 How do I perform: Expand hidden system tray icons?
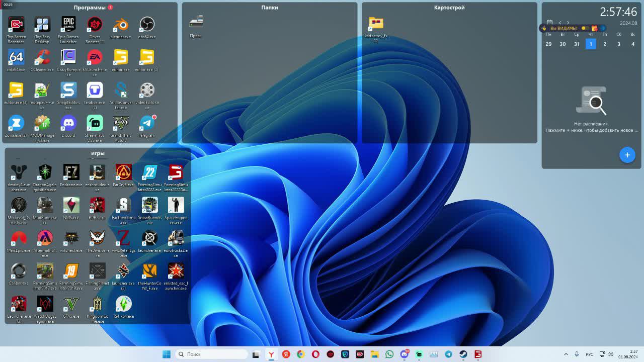coord(566,354)
